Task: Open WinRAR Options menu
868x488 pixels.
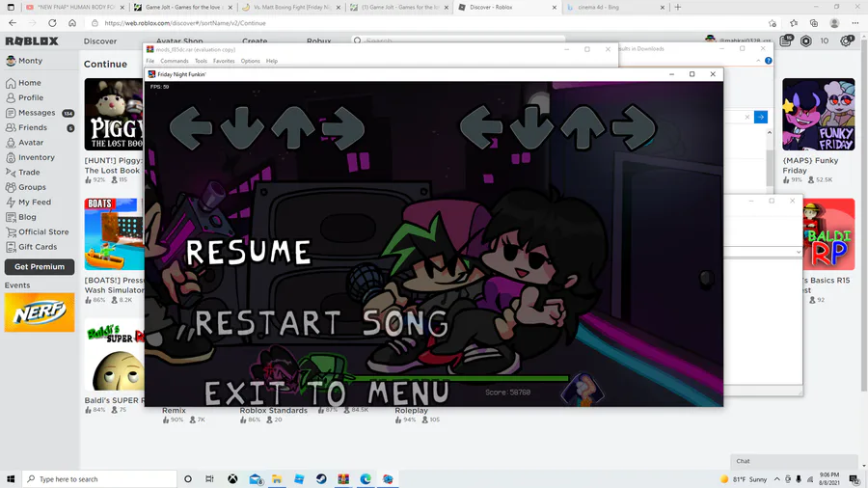Action: pyautogui.click(x=250, y=61)
